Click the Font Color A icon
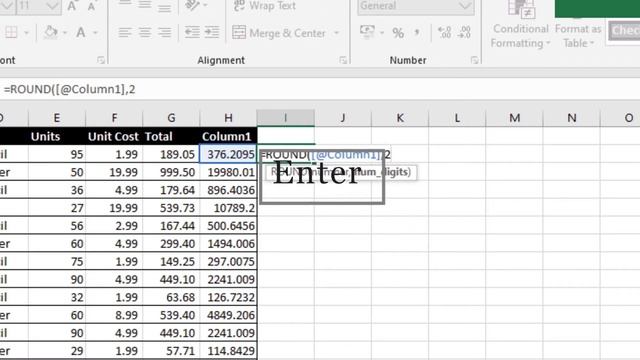640x360 pixels. pyautogui.click(x=81, y=32)
